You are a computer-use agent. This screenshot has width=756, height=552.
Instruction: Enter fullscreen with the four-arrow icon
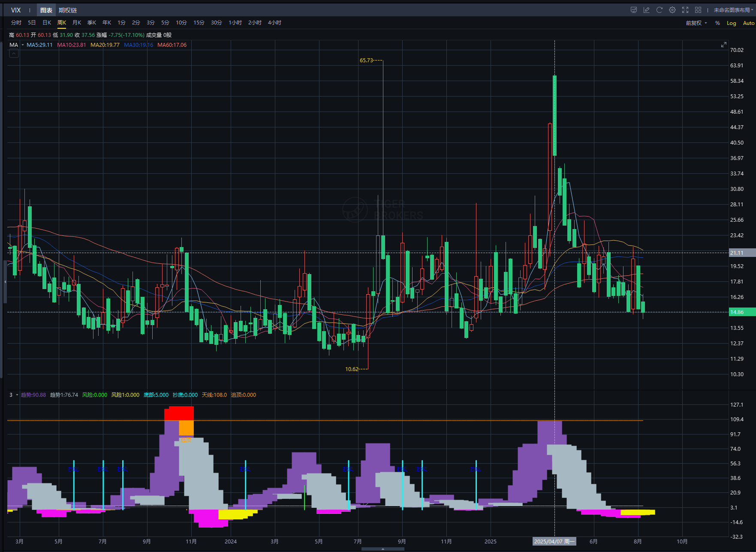tap(685, 10)
